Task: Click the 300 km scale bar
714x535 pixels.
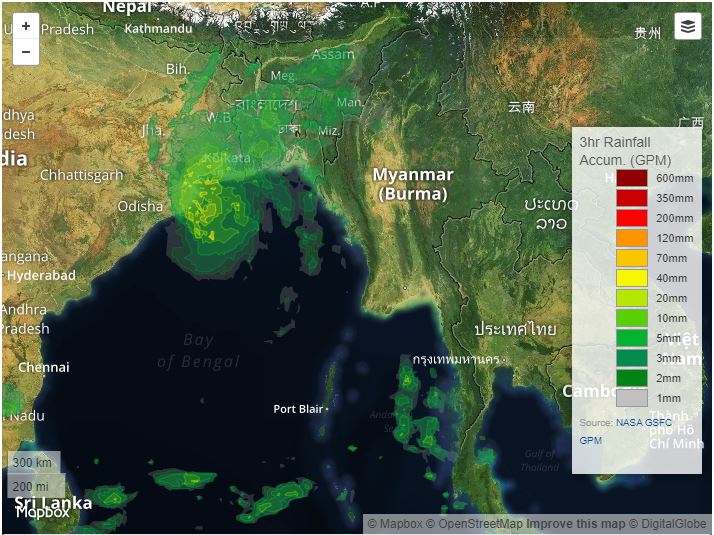Action: click(x=34, y=463)
